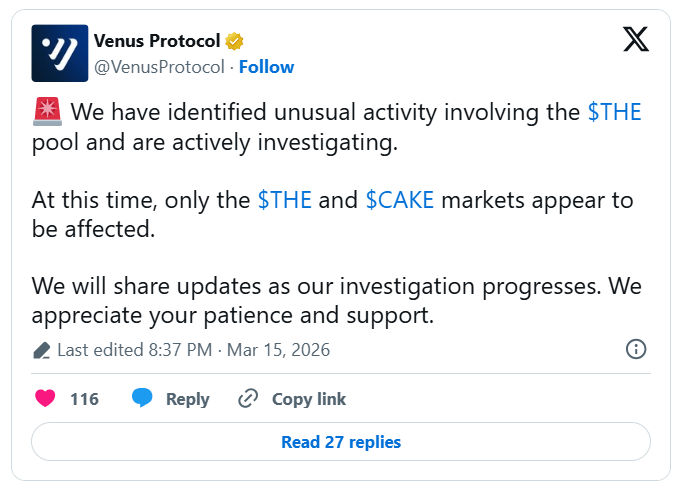Follow the Venus Protocol account

(266, 67)
